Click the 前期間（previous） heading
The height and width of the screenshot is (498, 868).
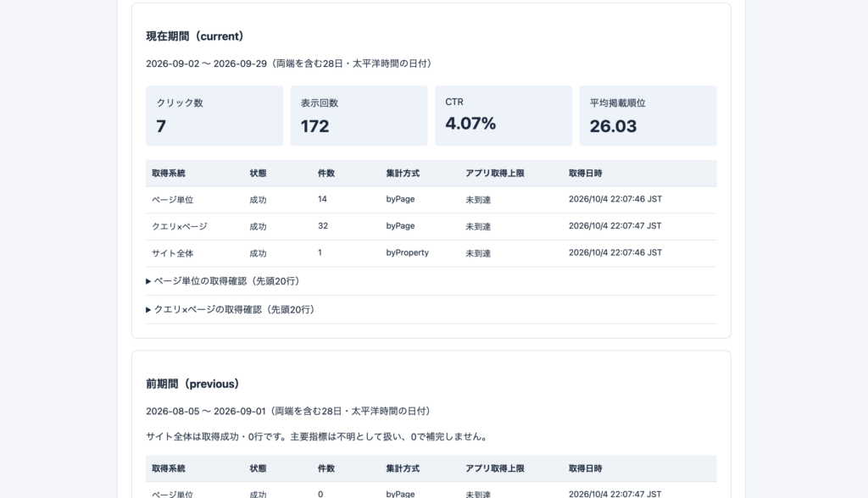coord(192,384)
